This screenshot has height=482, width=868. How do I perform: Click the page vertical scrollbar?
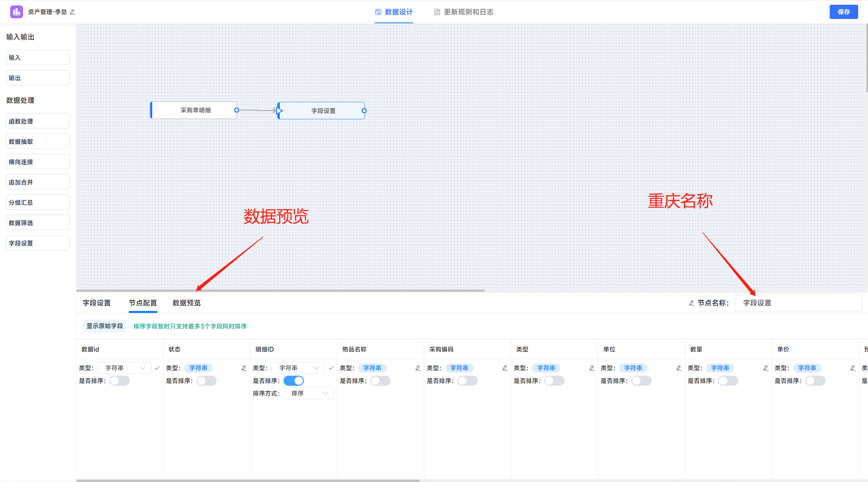867,58
